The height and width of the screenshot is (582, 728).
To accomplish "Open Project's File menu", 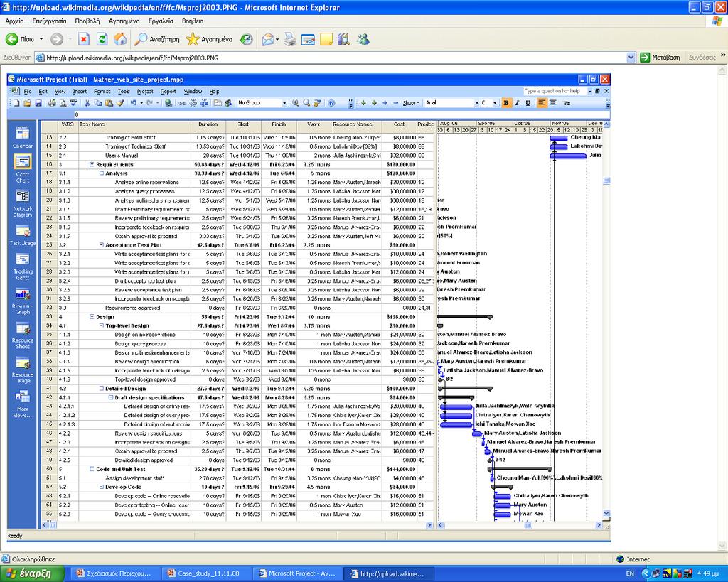I will pyautogui.click(x=28, y=92).
